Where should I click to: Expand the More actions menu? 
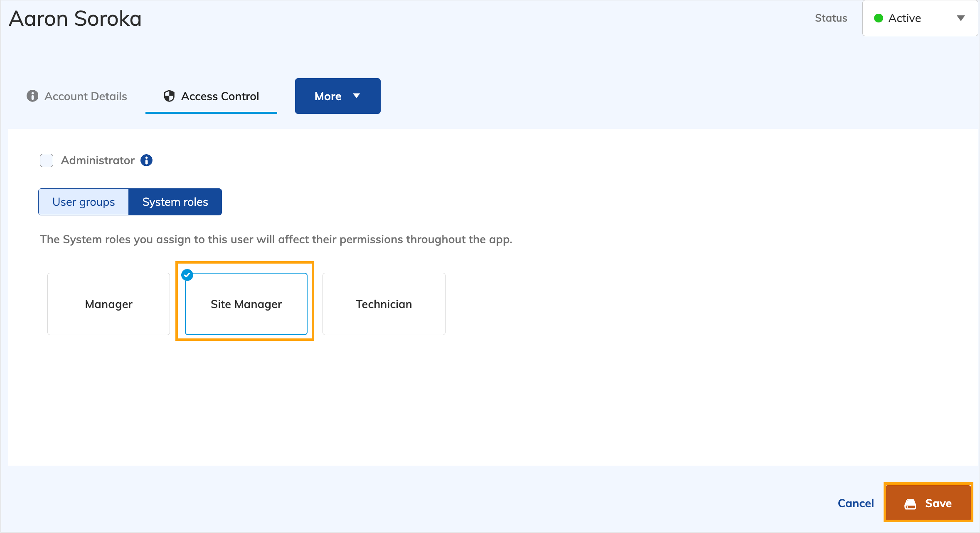click(x=337, y=96)
